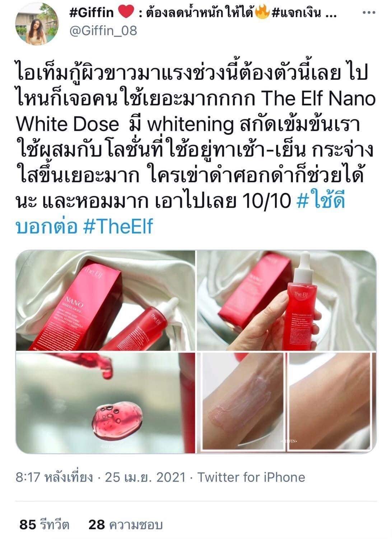Image resolution: width=392 pixels, height=539 pixels.
Task: Show the 28 ความชอบ likes list
Action: tap(126, 525)
